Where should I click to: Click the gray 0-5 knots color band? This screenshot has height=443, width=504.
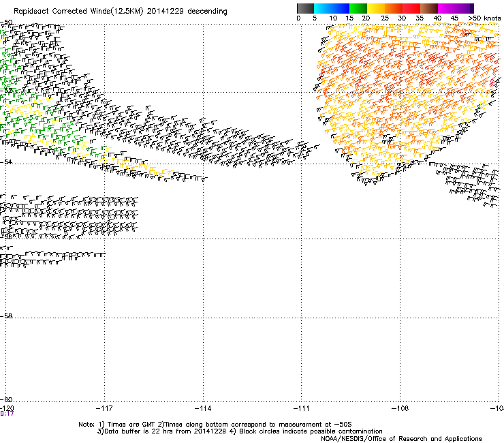[x=305, y=8]
